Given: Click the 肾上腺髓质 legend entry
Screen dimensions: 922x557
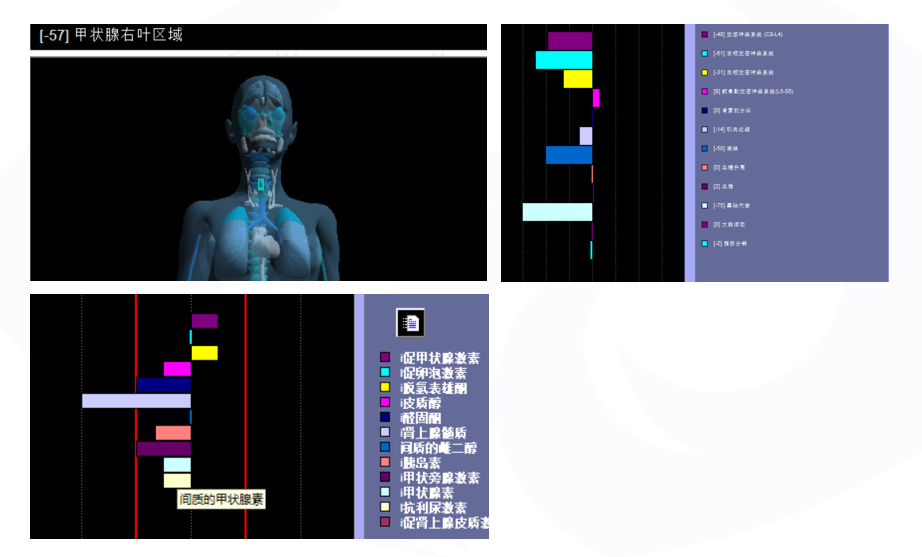Looking at the screenshot, I should (433, 432).
